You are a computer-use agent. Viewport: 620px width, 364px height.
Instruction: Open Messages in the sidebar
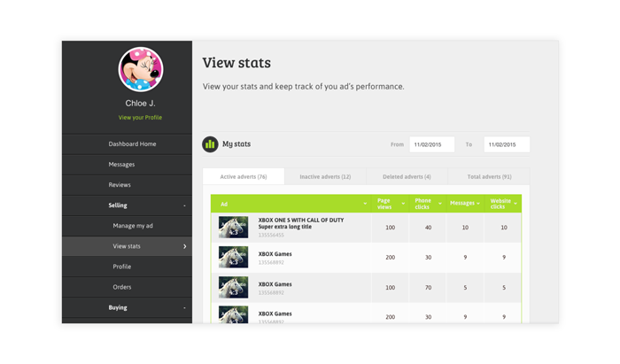(x=121, y=164)
